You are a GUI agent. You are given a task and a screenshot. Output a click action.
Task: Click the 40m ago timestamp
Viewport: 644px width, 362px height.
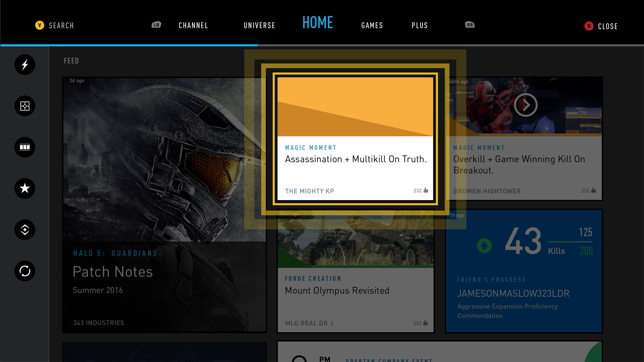coord(459,82)
